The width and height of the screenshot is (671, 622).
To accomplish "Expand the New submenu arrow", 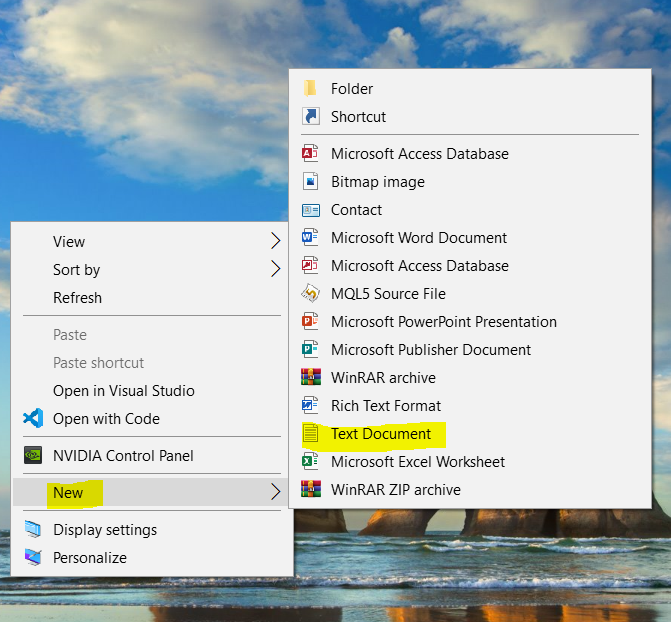I will click(275, 493).
